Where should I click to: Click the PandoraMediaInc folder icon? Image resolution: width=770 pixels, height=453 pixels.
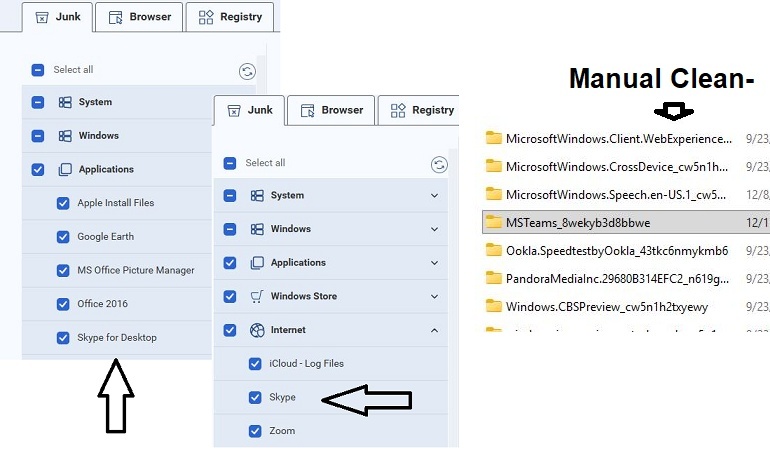[x=494, y=279]
